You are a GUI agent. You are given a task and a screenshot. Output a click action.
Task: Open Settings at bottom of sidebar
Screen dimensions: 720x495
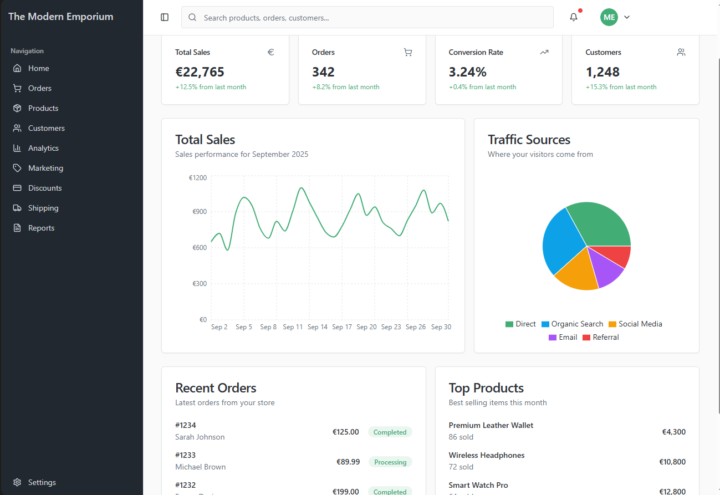click(41, 482)
